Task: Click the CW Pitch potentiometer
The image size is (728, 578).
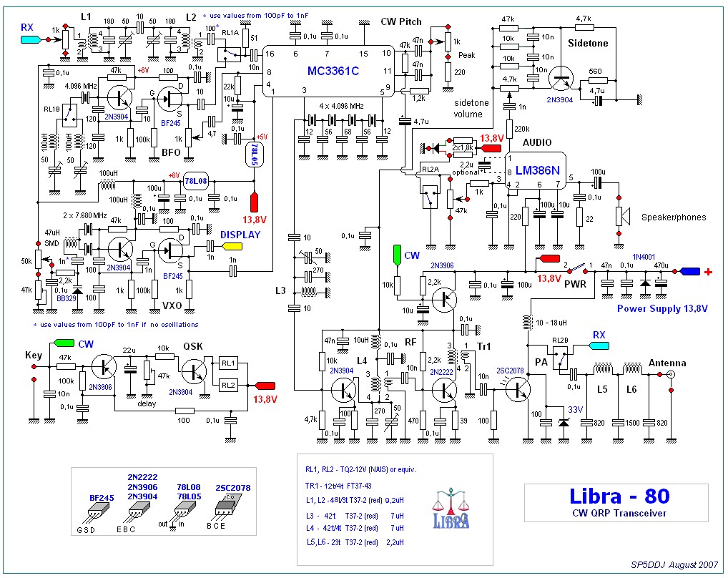Action: (x=448, y=41)
